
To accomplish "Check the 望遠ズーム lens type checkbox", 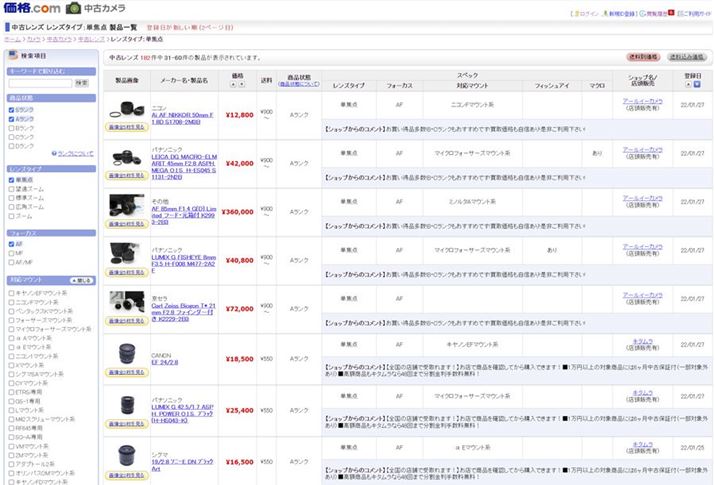I will click(11, 189).
